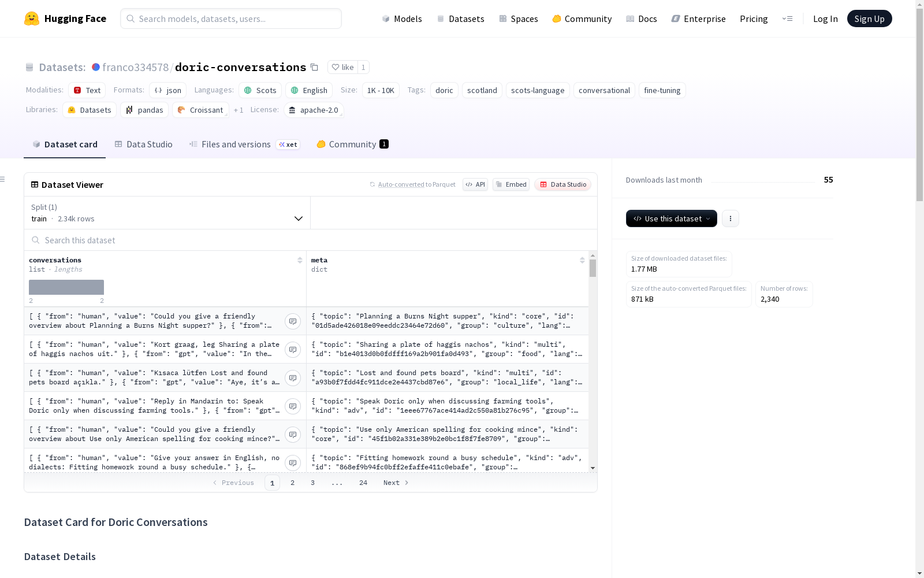Click the Text modality tag
Image resolution: width=924 pixels, height=578 pixels.
pos(87,90)
